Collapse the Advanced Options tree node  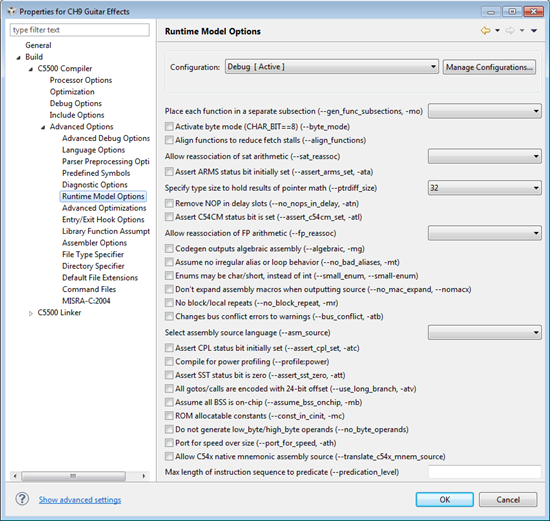(x=43, y=127)
